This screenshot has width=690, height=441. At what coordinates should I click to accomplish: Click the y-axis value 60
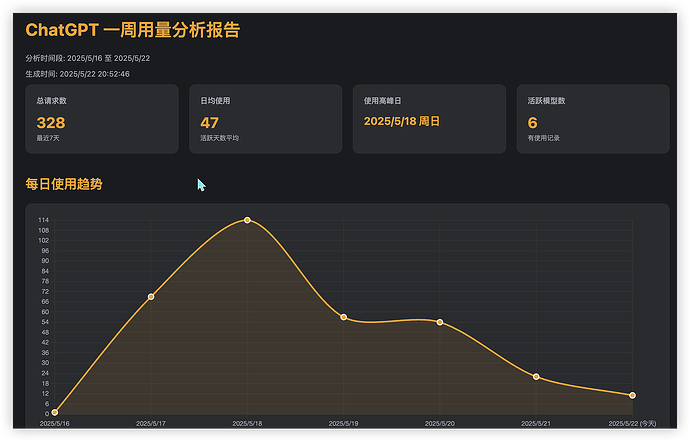[45, 312]
